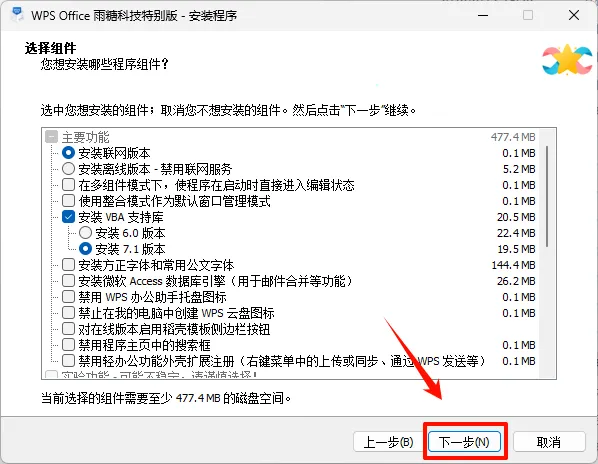This screenshot has width=598, height=464.
Task: Enable 对在线版本启用稻壳模板侧边栏按钮
Action: tap(68, 329)
